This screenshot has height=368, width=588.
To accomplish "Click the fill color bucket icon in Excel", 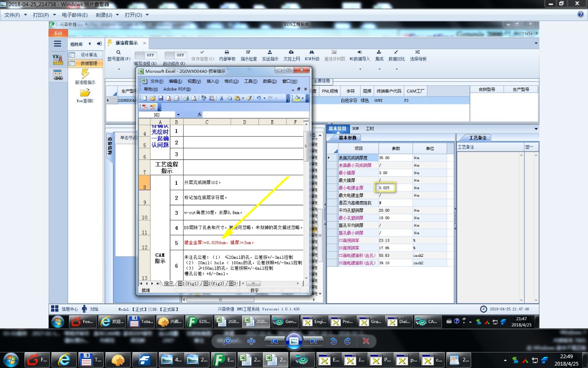I will (x=297, y=98).
